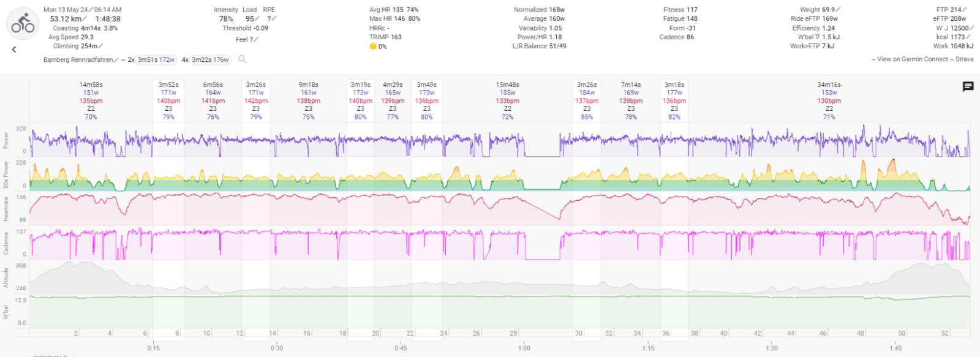Viewport: 980px width, 357px height.
Task: Select the 4m29s 165w interval header
Action: [x=393, y=100]
